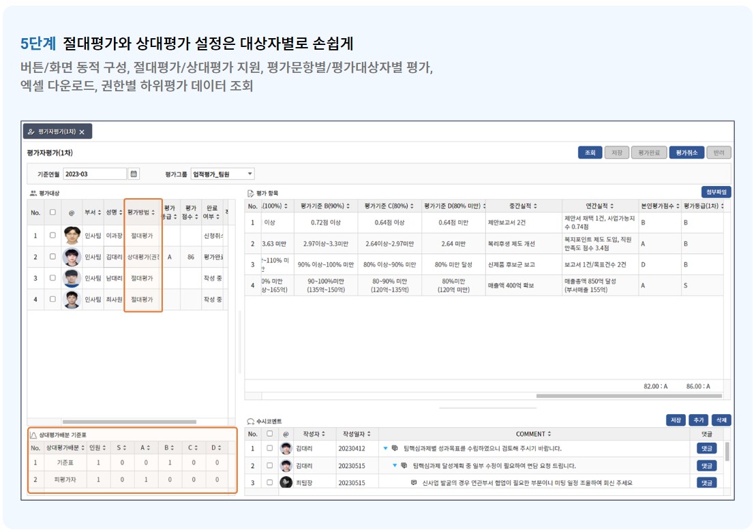Tick the checkbox for first comment row
This screenshot has width=756, height=532.
[269, 448]
